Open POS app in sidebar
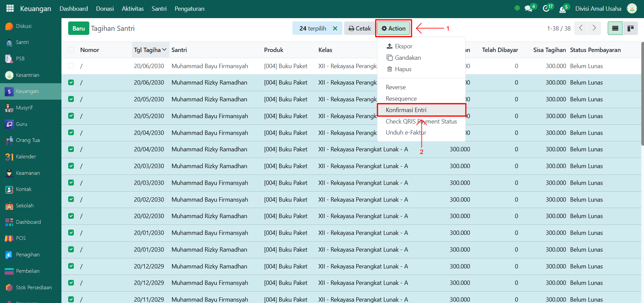The height and width of the screenshot is (303, 644). coord(20,238)
